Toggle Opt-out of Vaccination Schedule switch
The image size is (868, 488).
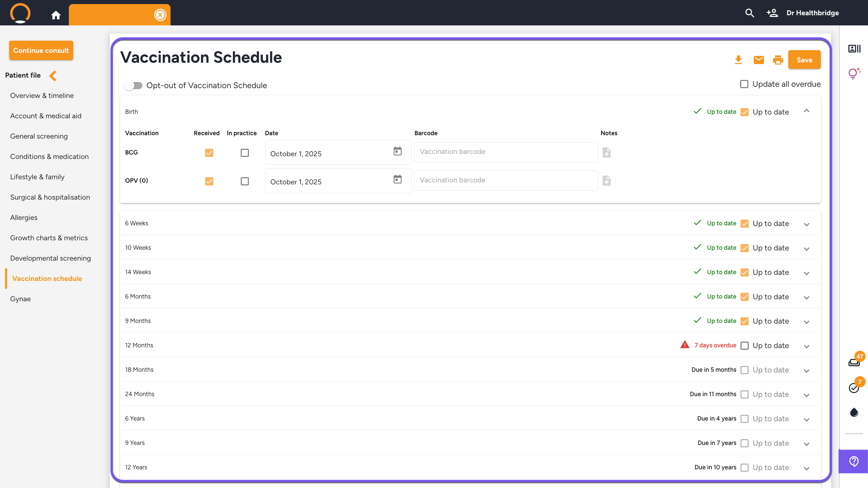[x=133, y=85]
